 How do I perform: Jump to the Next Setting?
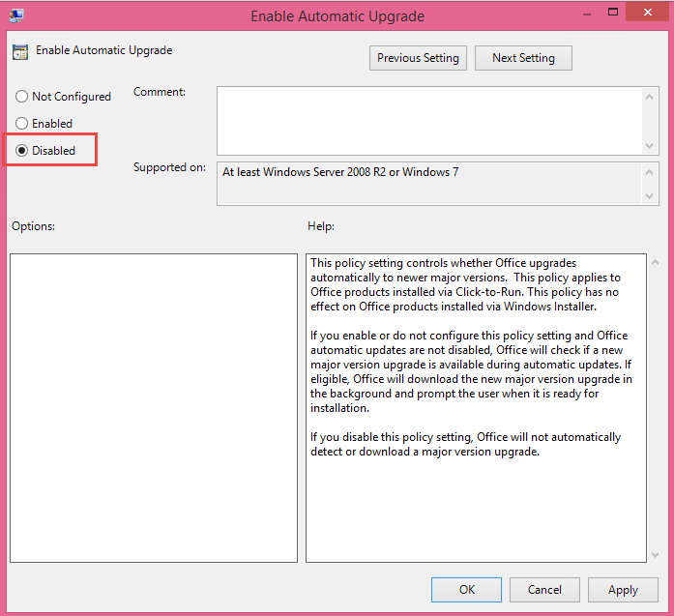pyautogui.click(x=523, y=58)
